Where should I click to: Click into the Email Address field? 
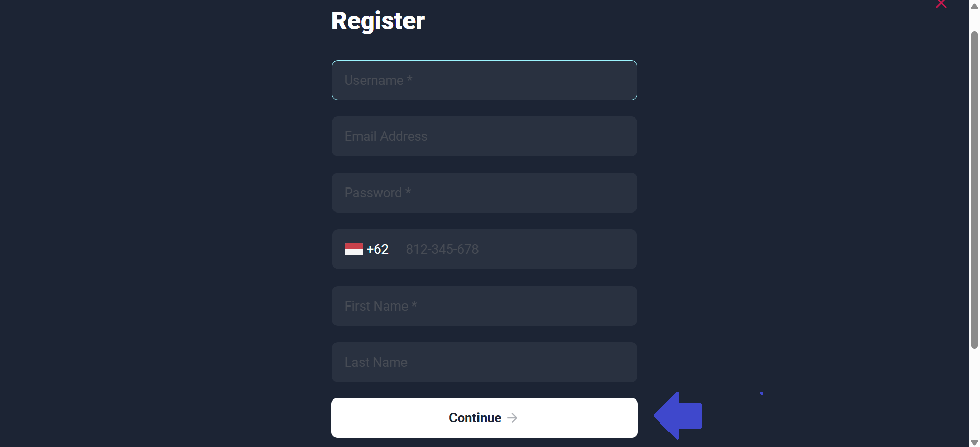[x=484, y=136]
